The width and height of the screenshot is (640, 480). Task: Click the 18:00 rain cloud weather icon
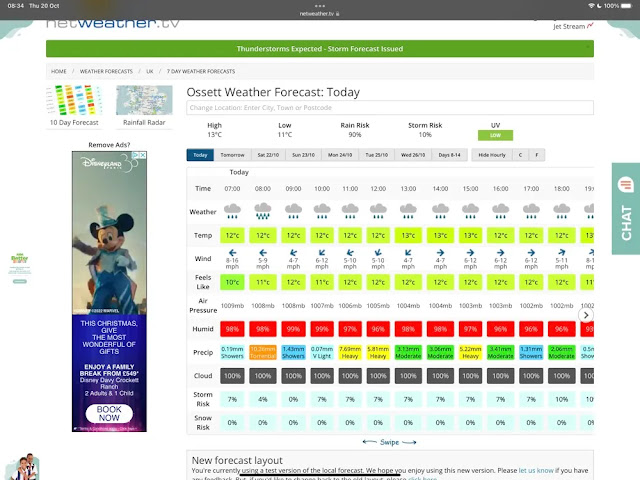point(562,211)
